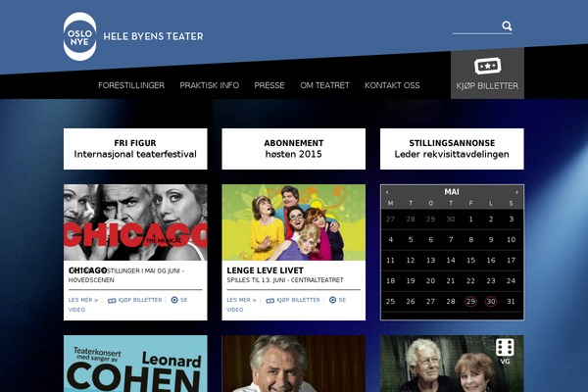Open Abonnement høsten 2015 banner

pos(294,149)
